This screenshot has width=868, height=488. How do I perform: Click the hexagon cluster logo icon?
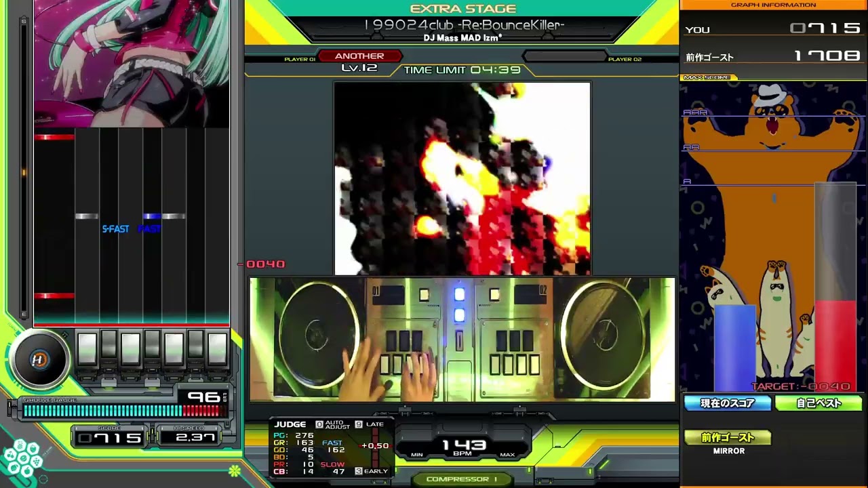[x=22, y=457]
